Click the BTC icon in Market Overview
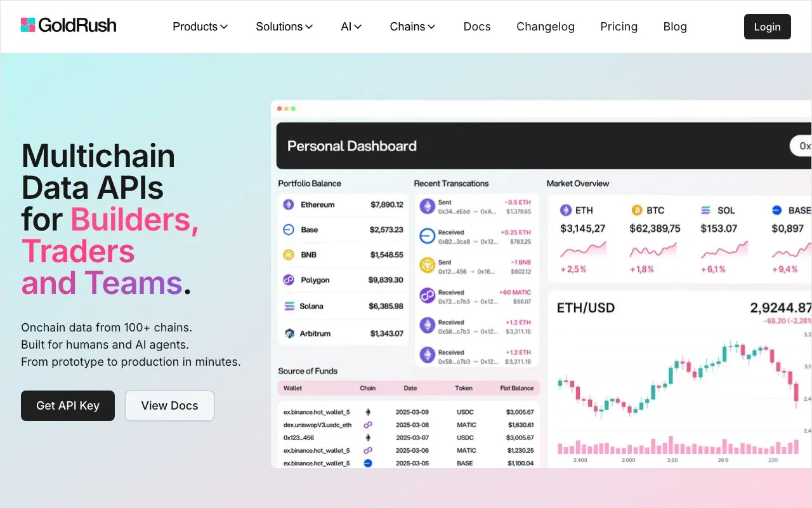The image size is (812, 508). click(636, 210)
